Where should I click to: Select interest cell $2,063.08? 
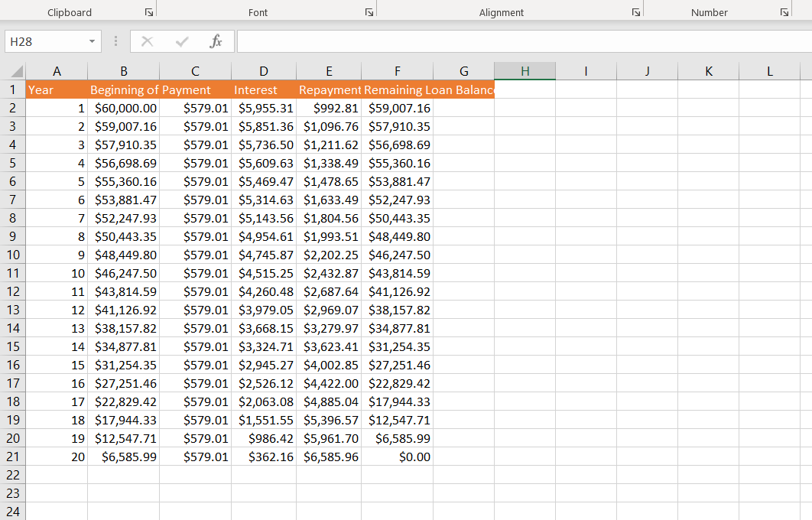tap(264, 402)
